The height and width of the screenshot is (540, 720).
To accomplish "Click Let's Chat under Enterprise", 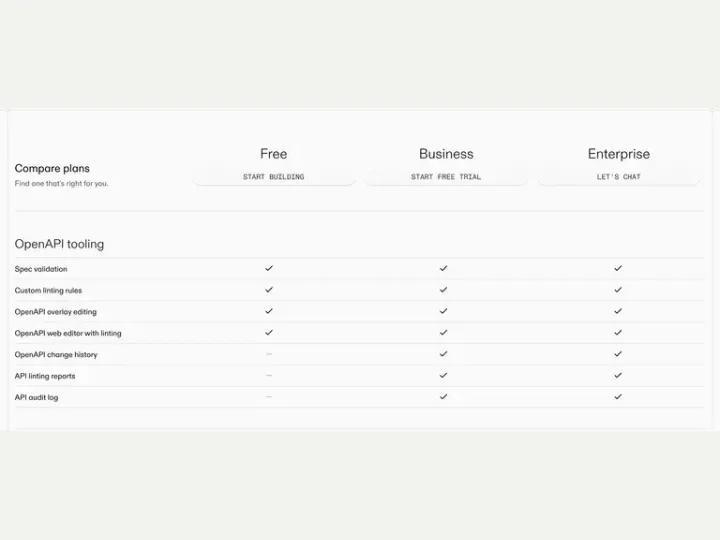I will (619, 177).
